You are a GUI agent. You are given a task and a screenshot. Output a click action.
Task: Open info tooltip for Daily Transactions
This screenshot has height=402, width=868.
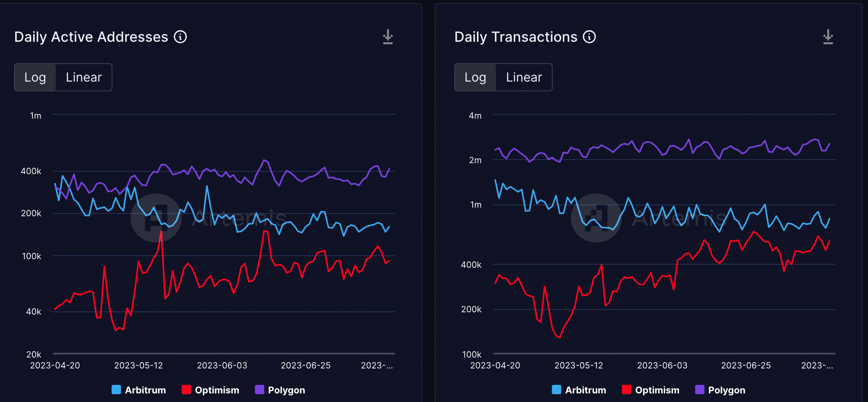tap(589, 37)
